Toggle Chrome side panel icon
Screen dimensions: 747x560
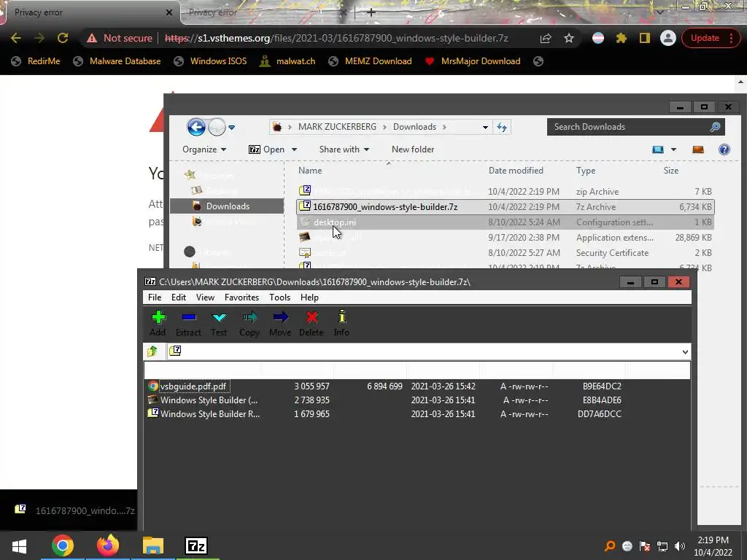(645, 38)
